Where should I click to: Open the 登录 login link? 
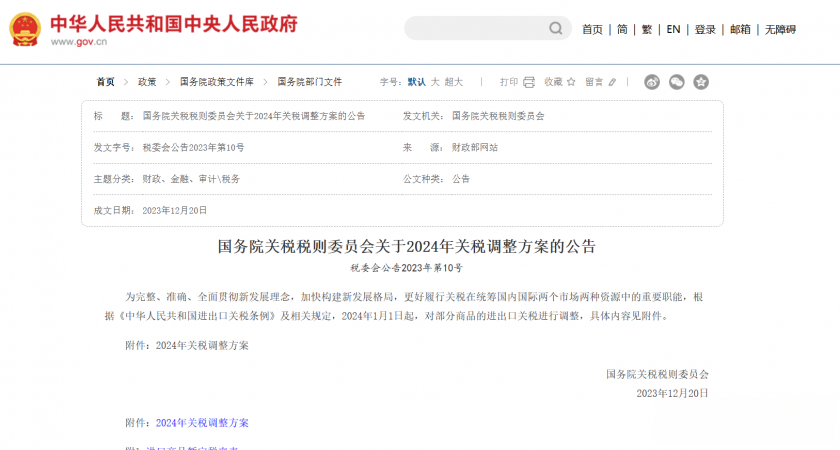coord(705,30)
